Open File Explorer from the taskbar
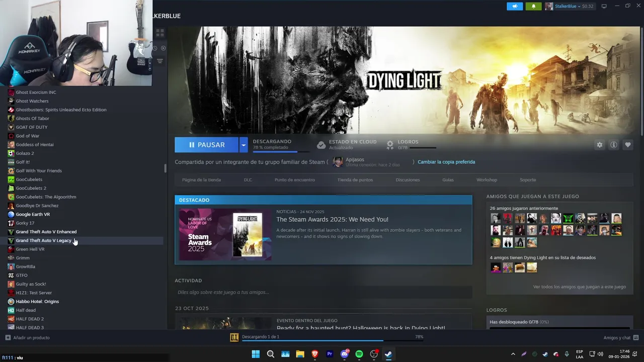The width and height of the screenshot is (644, 362). tap(300, 354)
